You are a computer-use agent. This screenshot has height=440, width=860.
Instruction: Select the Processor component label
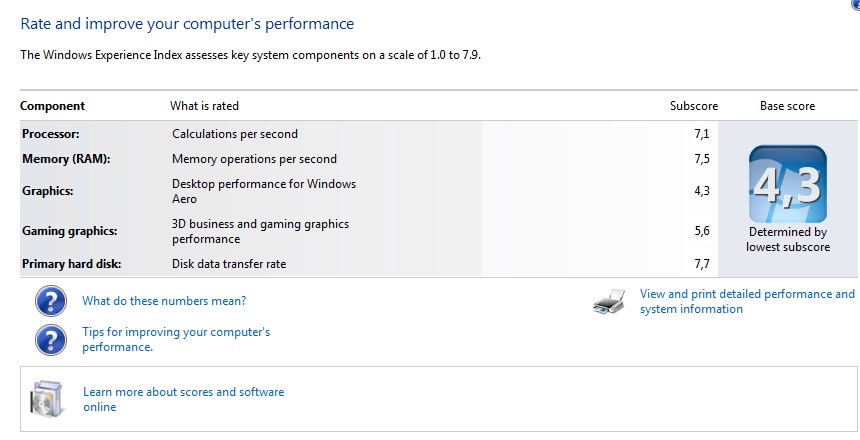coord(50,134)
